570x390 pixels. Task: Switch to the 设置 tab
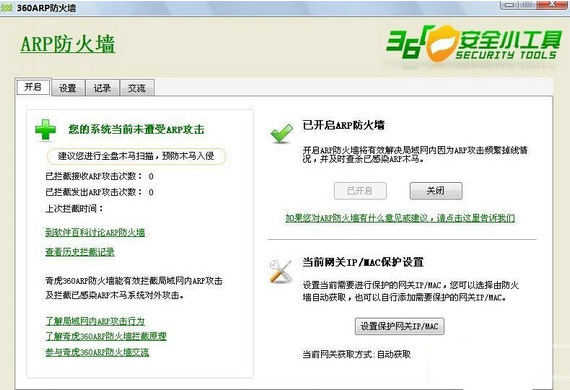coord(68,88)
